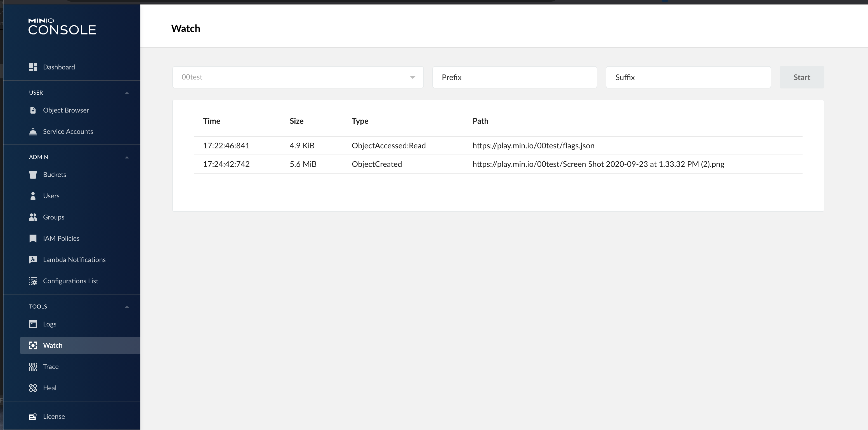Click the IAM Policies bookmark icon
This screenshot has width=868, height=430.
coord(33,239)
